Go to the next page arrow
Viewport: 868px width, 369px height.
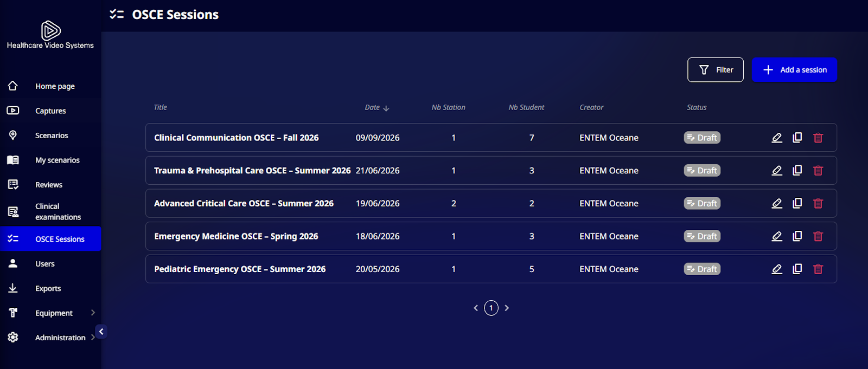click(x=507, y=308)
